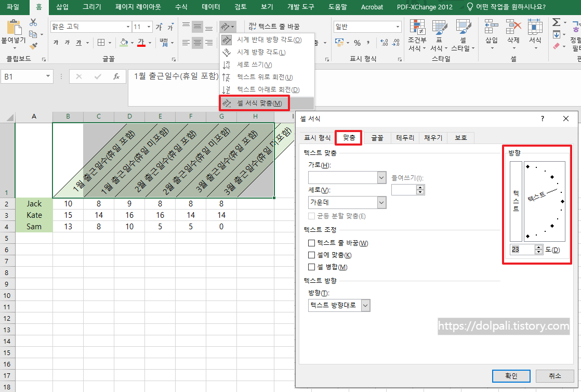Click the Copy icon in clipboard group
This screenshot has height=392, width=581.
[x=33, y=34]
